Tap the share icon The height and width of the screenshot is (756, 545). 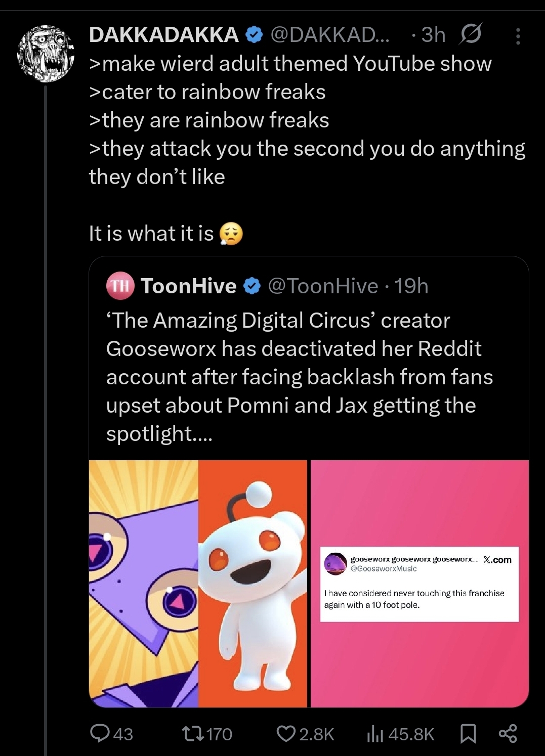pos(508,734)
